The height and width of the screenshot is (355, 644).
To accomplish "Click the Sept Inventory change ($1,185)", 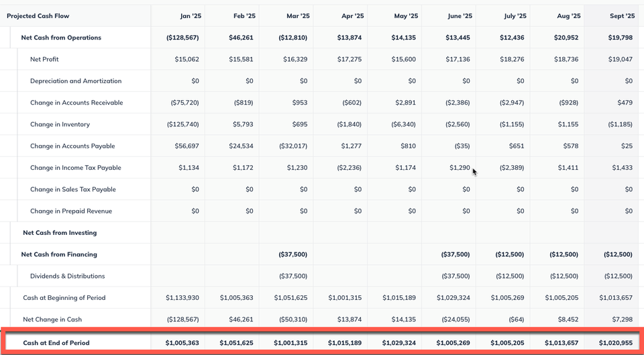I will point(620,125).
